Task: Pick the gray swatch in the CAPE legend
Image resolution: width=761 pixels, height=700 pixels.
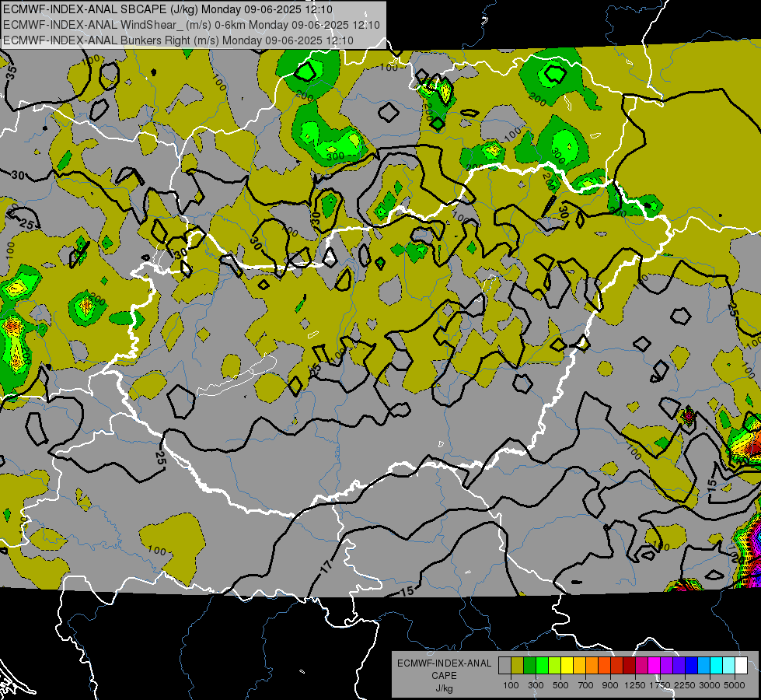Action: [x=504, y=665]
